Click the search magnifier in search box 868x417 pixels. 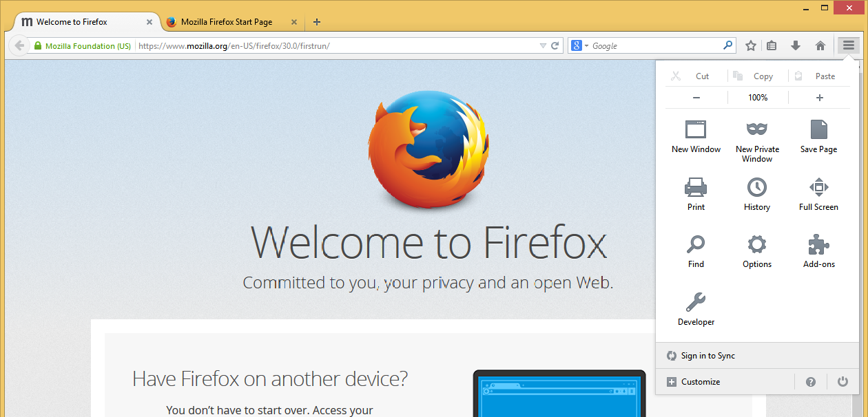pyautogui.click(x=727, y=45)
